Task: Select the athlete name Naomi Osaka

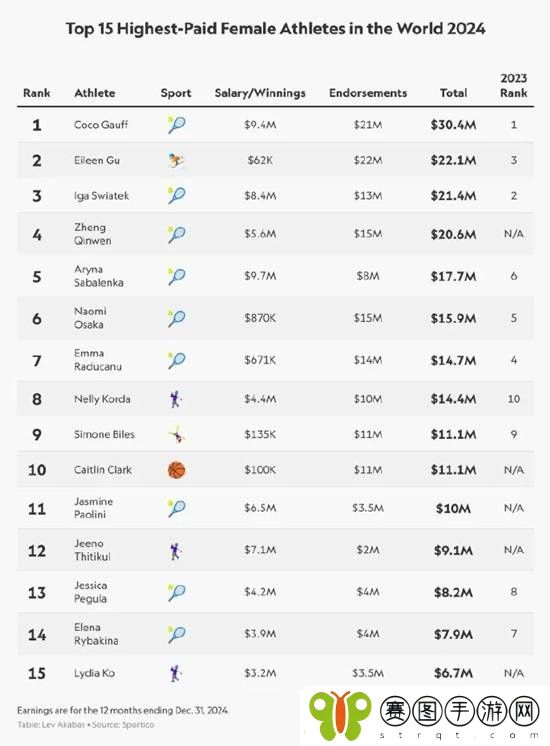Action: tap(90, 318)
